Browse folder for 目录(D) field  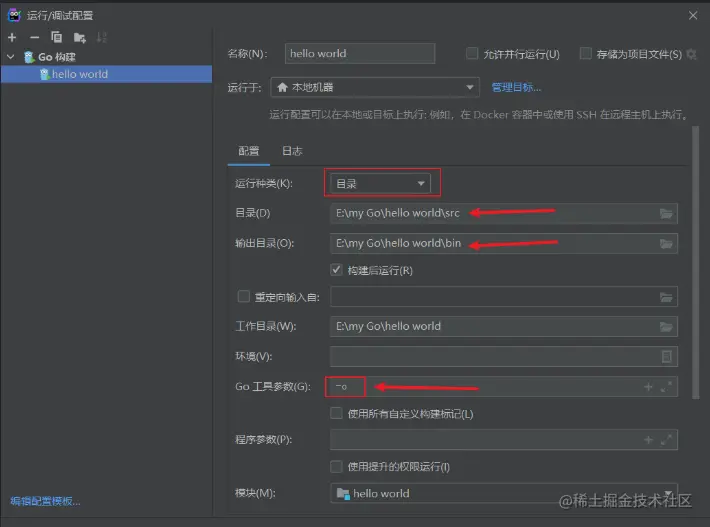pos(666,213)
